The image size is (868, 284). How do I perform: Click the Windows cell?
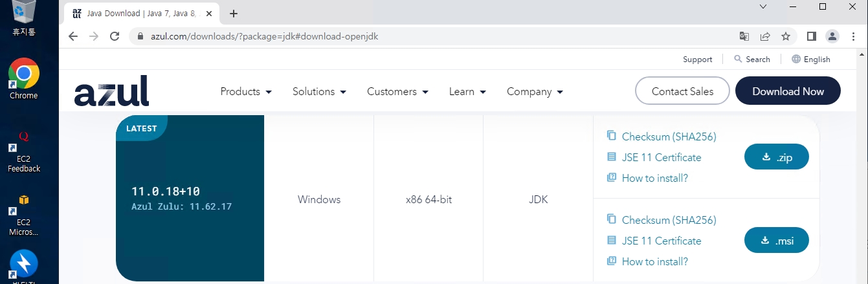(319, 199)
